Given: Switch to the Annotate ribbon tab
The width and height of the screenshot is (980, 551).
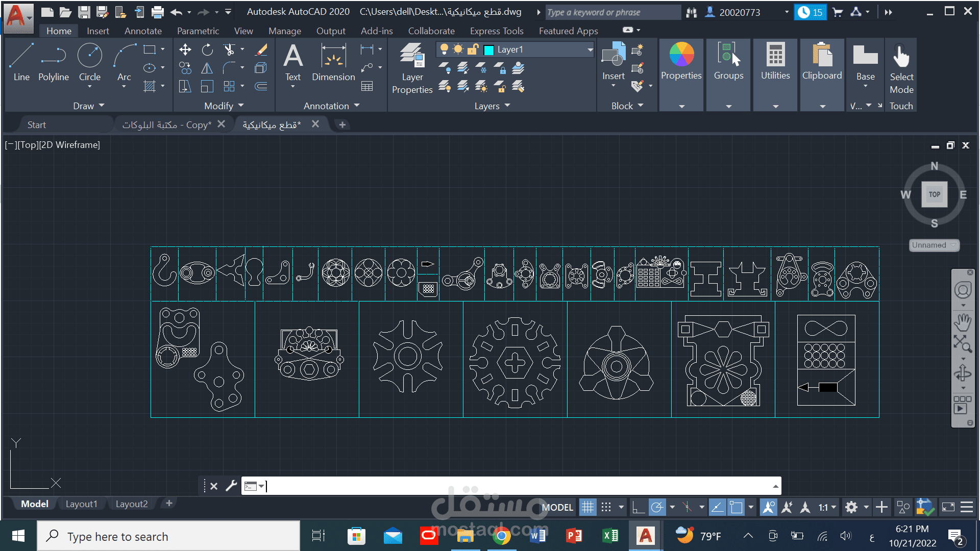Looking at the screenshot, I should click(143, 31).
